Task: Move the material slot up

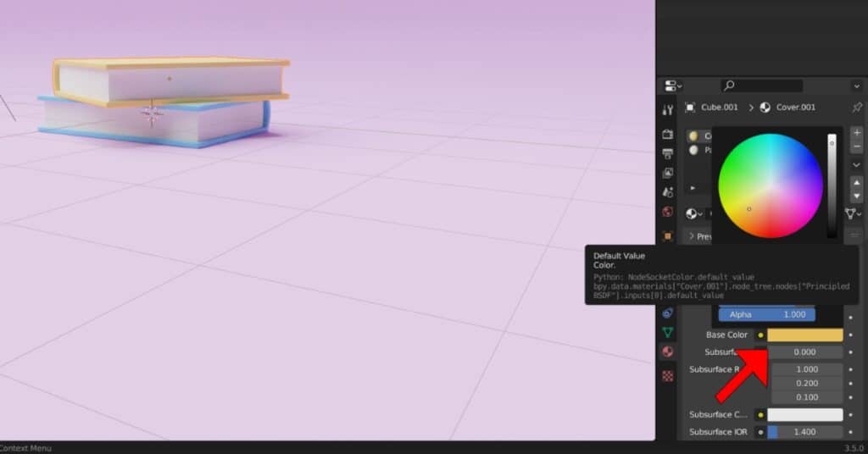Action: pos(856,181)
